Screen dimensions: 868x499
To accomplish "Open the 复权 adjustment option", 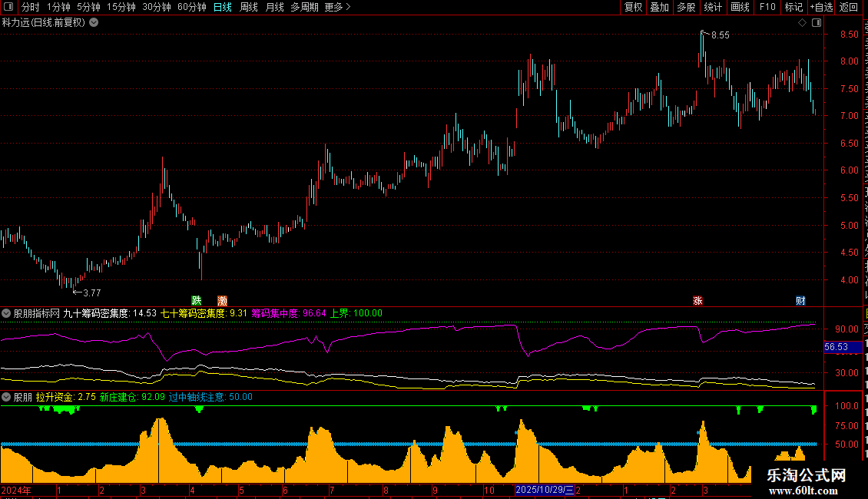I will tap(633, 7).
